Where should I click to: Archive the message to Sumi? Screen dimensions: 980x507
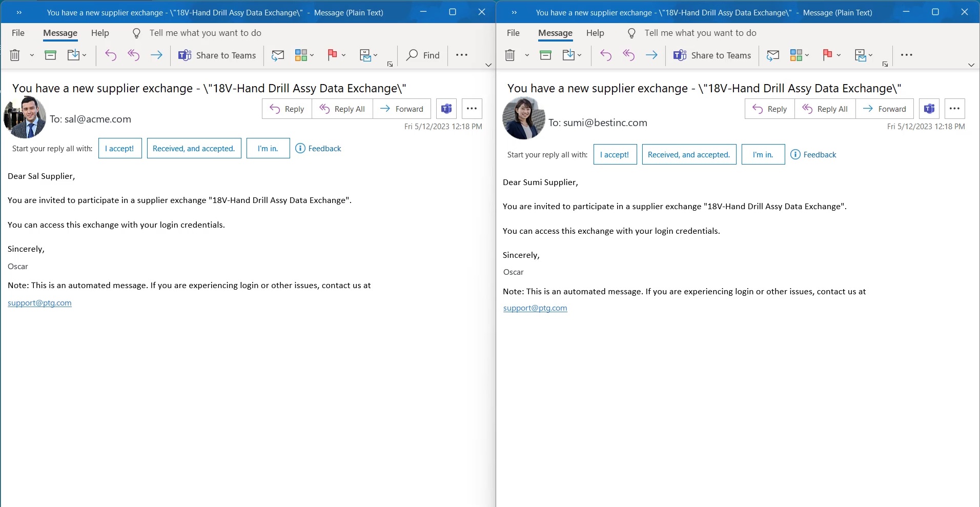click(545, 55)
